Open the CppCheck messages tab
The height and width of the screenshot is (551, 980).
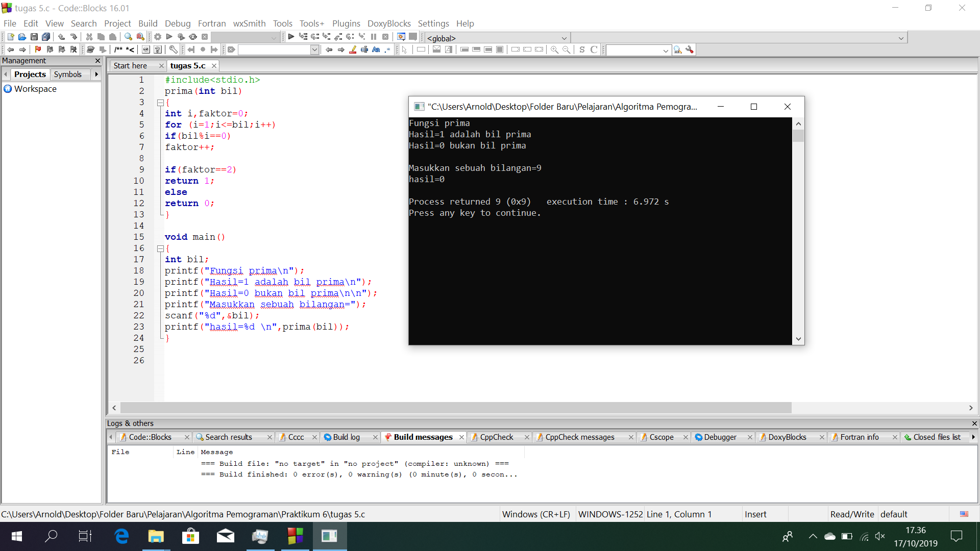579,437
